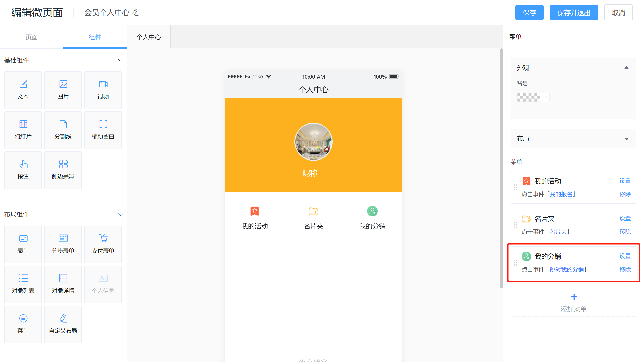Add the 表单 form component

tap(23, 244)
